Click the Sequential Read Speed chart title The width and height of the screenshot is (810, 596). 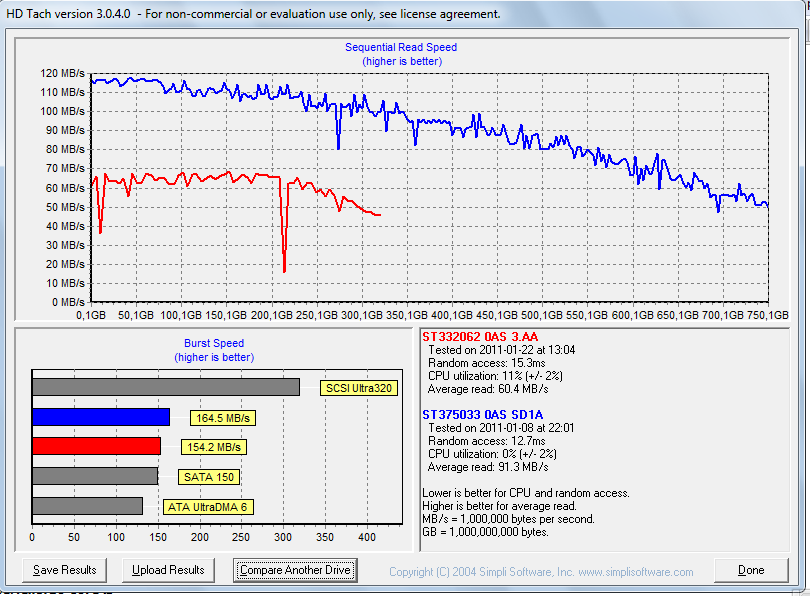401,47
